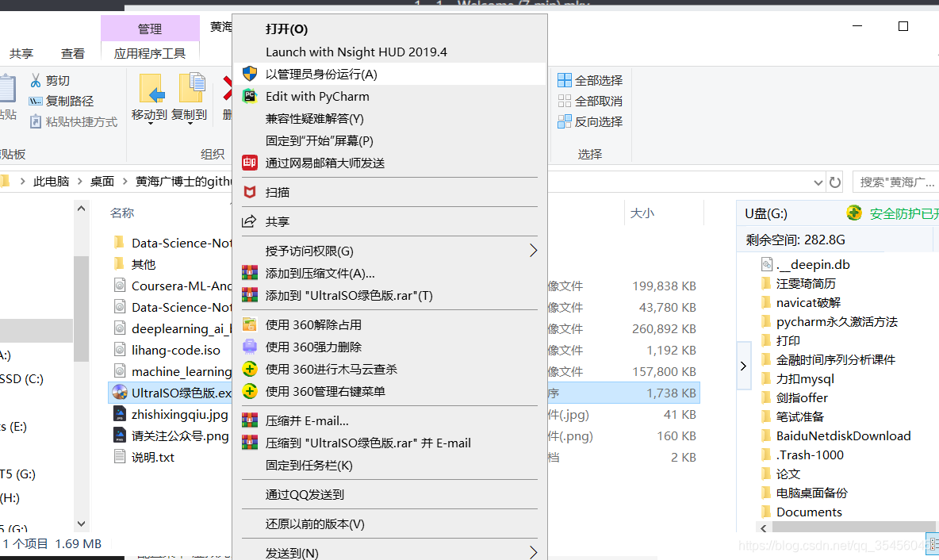Click the 复制路径 icon in ribbon

(36, 102)
